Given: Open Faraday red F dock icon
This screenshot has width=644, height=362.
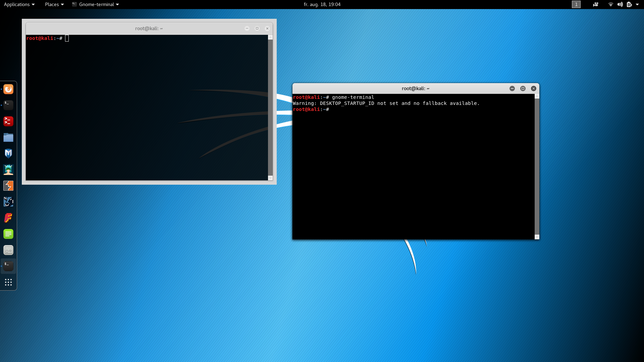Looking at the screenshot, I should (8, 218).
